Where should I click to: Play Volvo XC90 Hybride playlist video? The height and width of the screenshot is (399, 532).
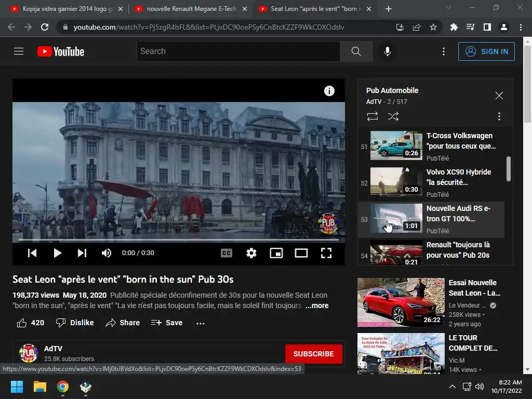pyautogui.click(x=431, y=183)
